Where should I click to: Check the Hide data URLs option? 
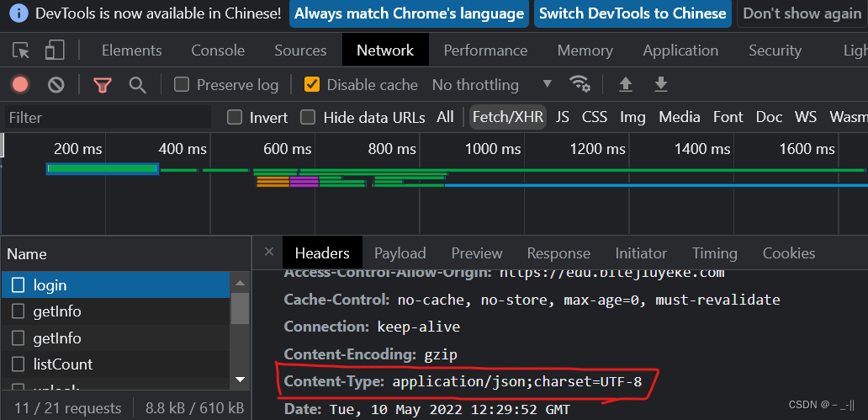point(309,117)
